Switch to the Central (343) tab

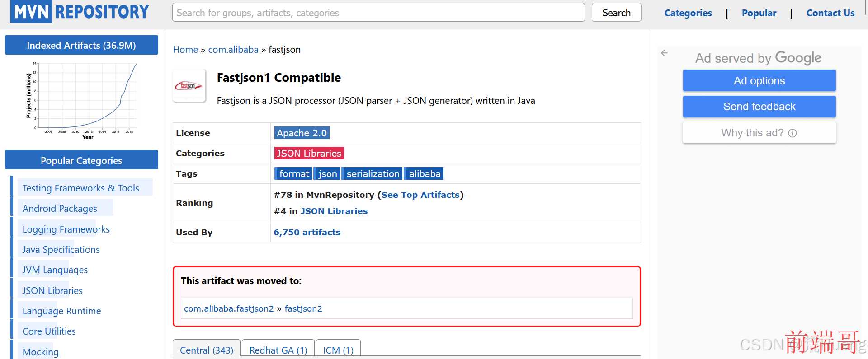(207, 349)
